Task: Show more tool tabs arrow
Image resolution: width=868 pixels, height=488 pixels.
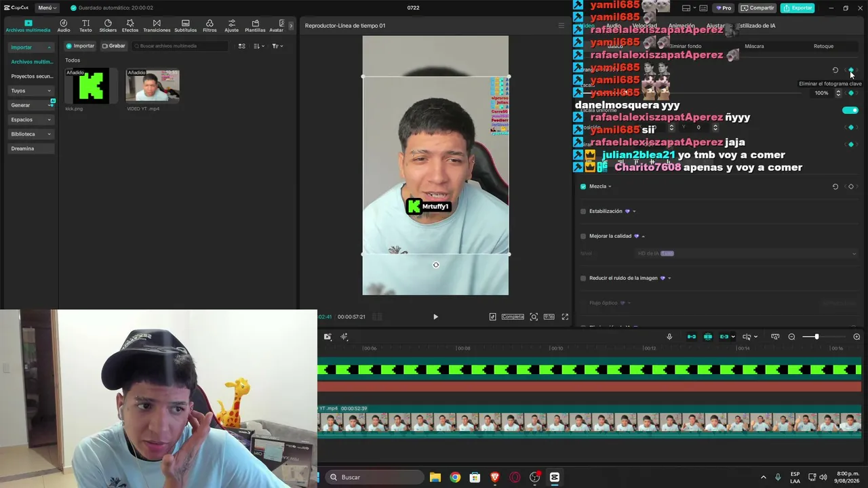Action: pos(292,26)
